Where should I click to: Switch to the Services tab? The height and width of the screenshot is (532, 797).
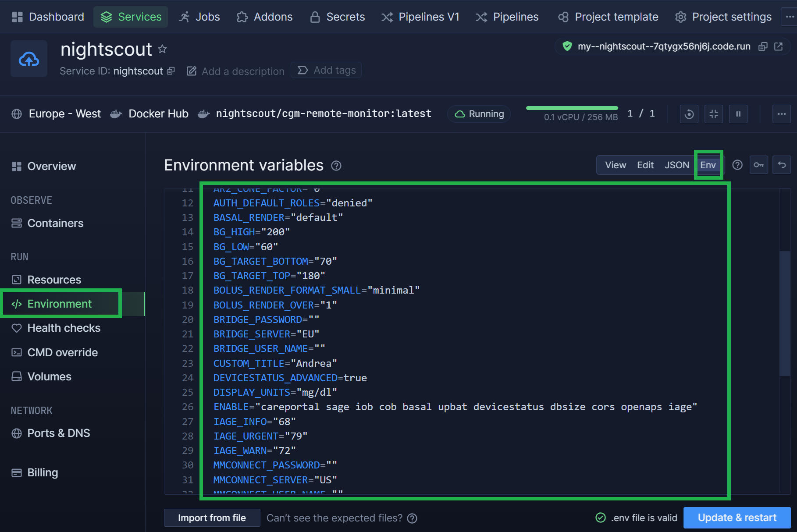(131, 17)
